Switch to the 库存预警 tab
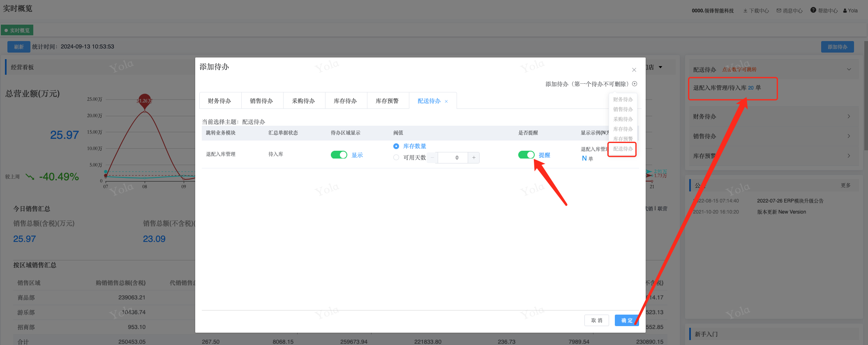Image resolution: width=868 pixels, height=345 pixels. point(387,101)
